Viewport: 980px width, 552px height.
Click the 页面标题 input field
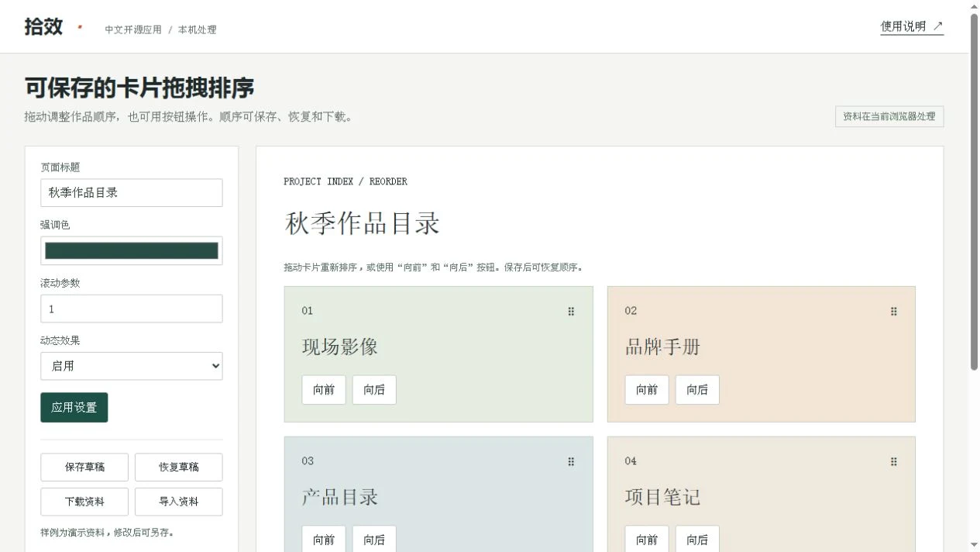click(132, 192)
